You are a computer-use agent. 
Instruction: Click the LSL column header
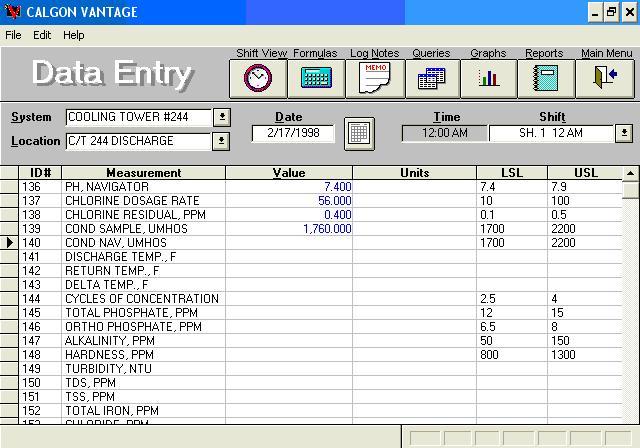(x=512, y=173)
